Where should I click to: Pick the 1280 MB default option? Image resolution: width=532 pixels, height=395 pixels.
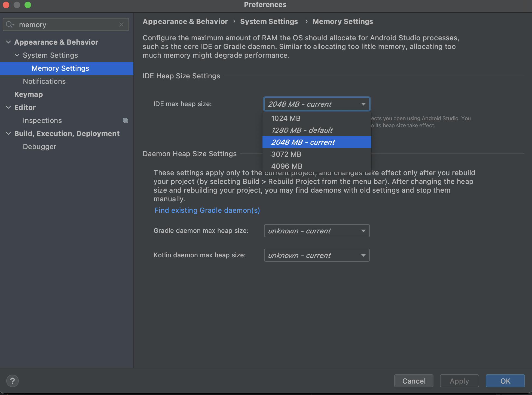pos(302,130)
